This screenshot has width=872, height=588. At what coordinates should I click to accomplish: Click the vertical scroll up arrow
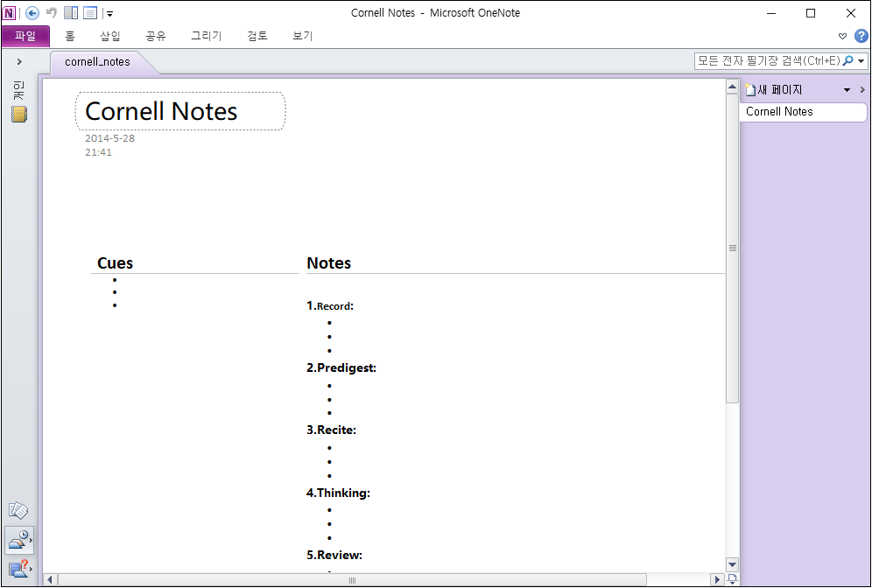click(x=733, y=87)
